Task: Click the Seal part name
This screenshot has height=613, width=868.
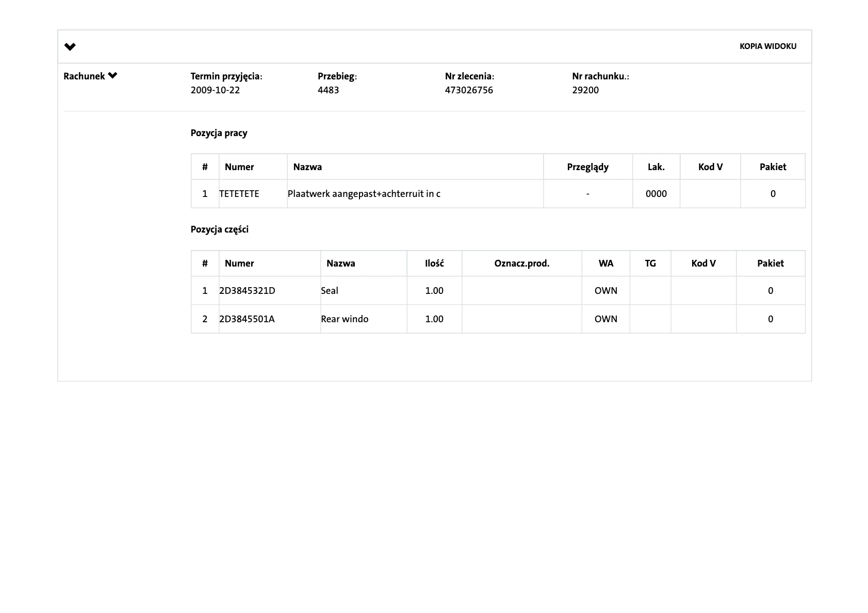Action: pyautogui.click(x=330, y=291)
